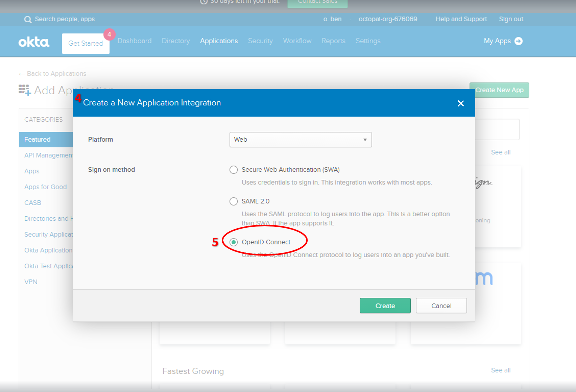This screenshot has width=576, height=392.
Task: Select the SAML 2.0 radio option
Action: (233, 201)
